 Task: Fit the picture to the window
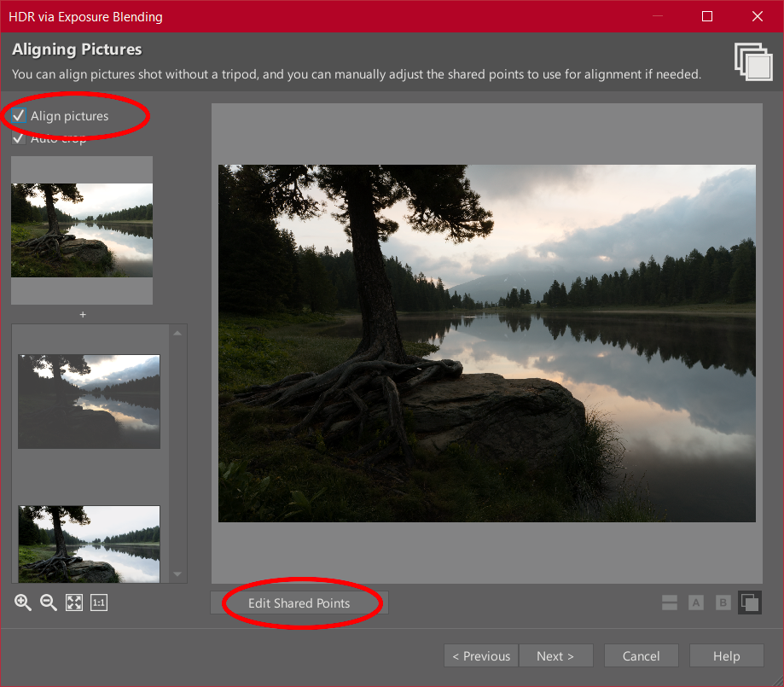click(x=74, y=603)
